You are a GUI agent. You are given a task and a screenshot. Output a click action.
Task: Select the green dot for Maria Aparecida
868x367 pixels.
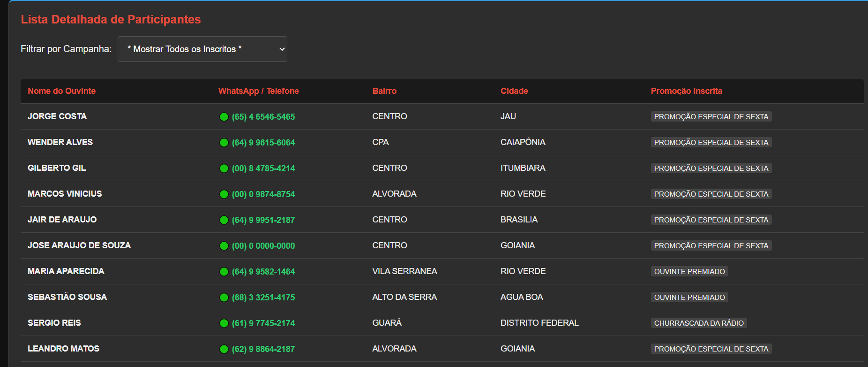tap(224, 272)
